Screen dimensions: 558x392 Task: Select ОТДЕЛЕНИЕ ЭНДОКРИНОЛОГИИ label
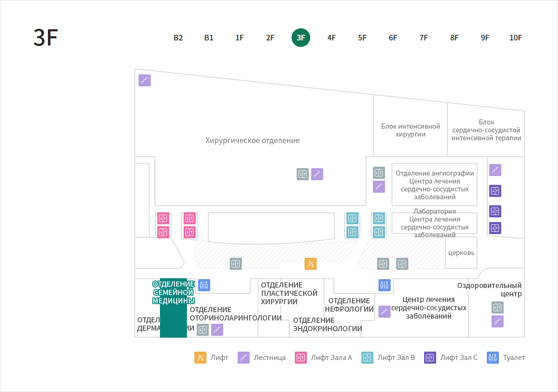click(327, 324)
